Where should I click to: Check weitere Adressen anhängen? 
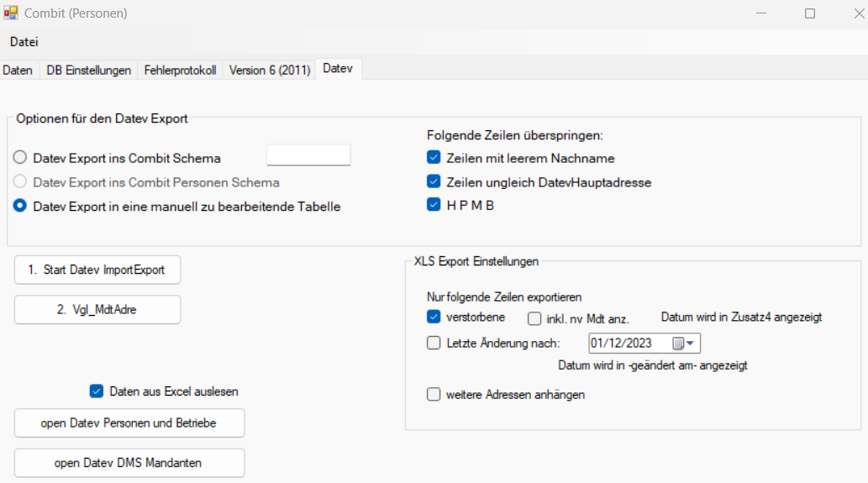(434, 395)
